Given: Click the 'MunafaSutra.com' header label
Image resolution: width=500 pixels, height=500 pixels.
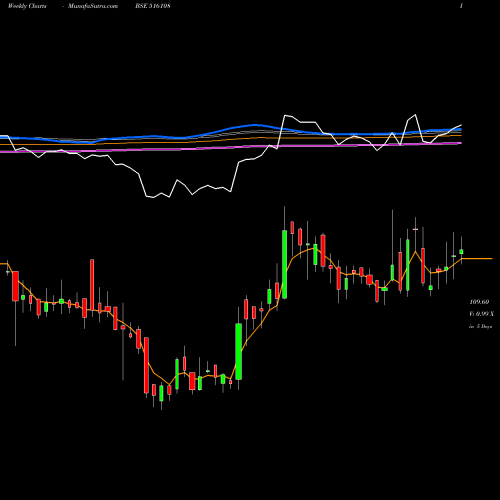Looking at the screenshot, I should coord(93,6).
